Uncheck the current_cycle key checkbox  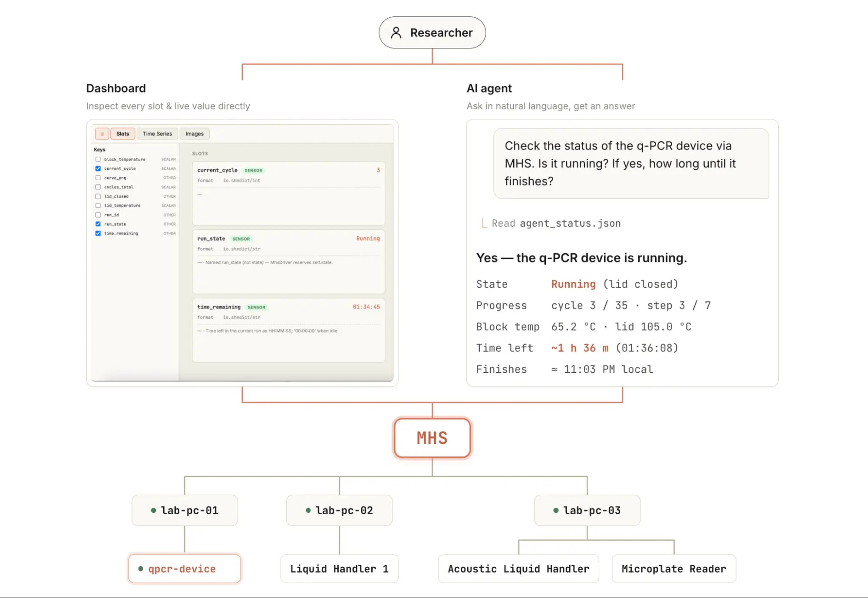click(98, 168)
